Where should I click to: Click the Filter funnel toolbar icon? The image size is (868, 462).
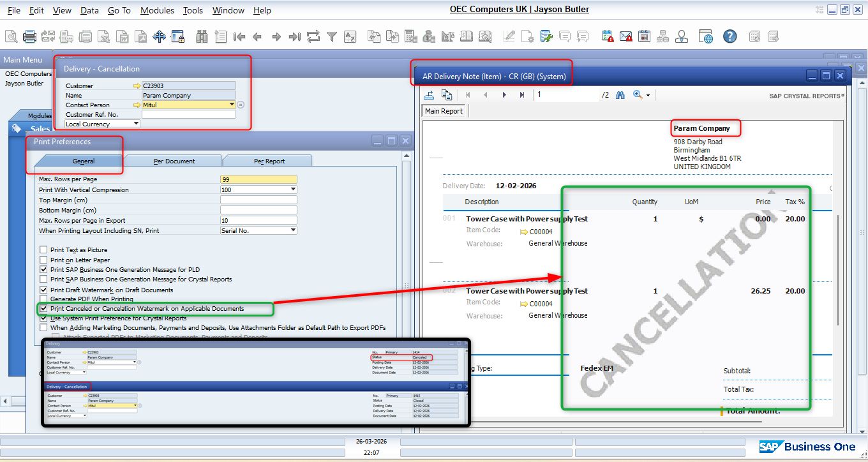click(x=332, y=36)
